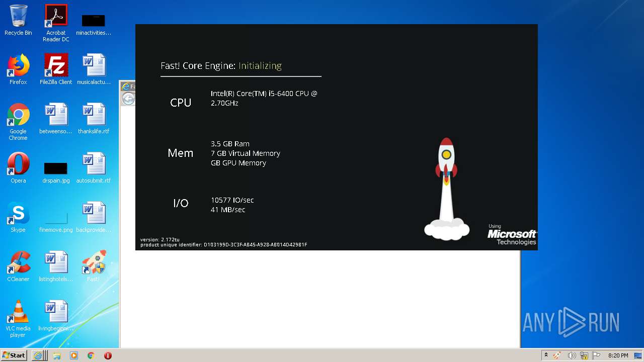Open Google Chrome desktop shortcut
This screenshot has width=644, height=362.
click(18, 122)
